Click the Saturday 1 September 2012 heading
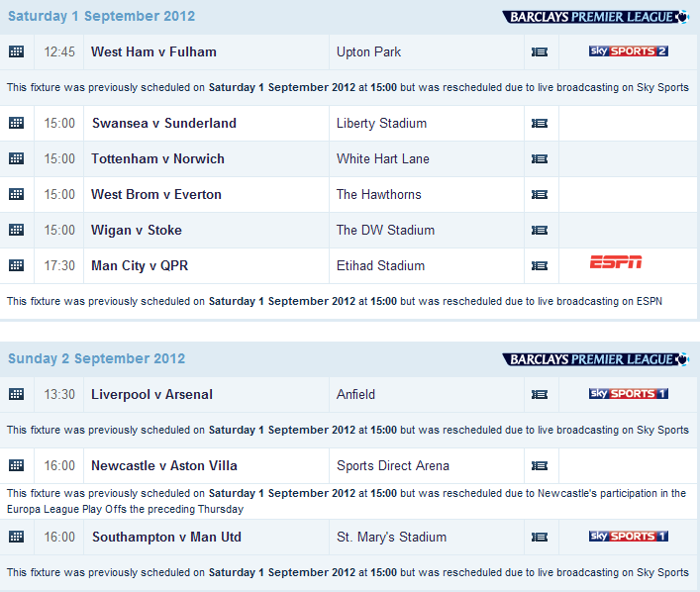The image size is (700, 592). click(102, 16)
